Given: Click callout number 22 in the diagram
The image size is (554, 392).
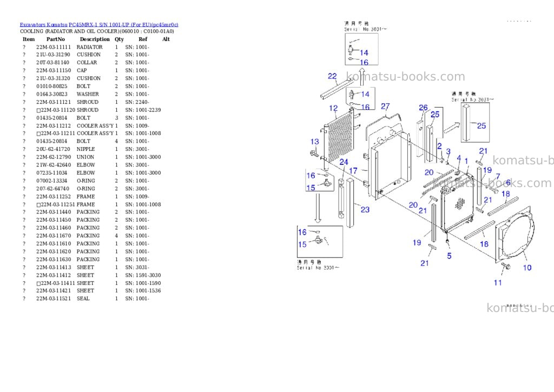Looking at the screenshot, I should (332, 76).
